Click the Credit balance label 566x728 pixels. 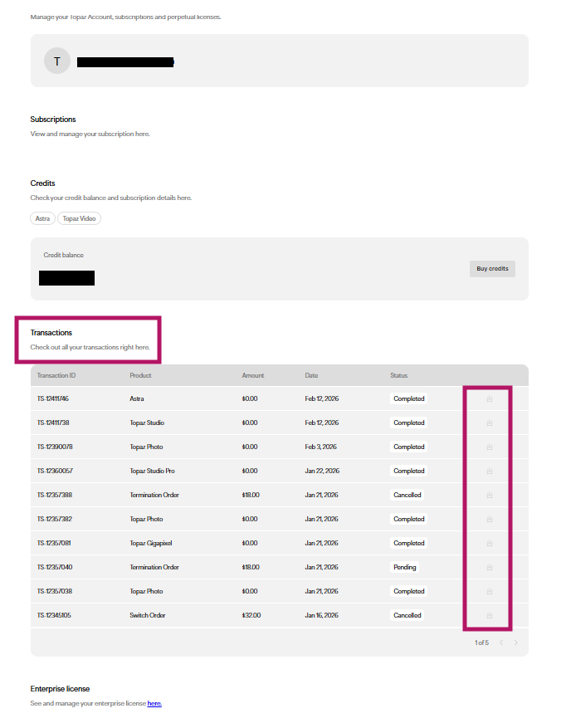pyautogui.click(x=64, y=256)
